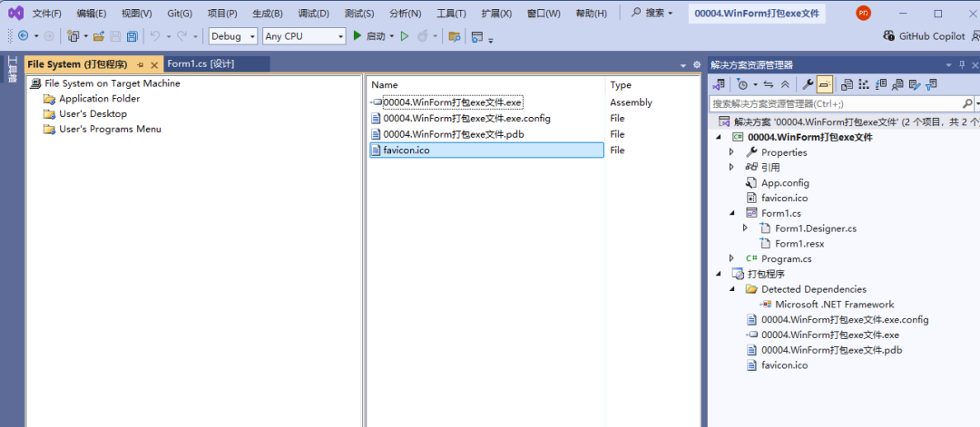980x427 pixels.
Task: Open the document tab list dropdown arrow
Action: click(683, 65)
